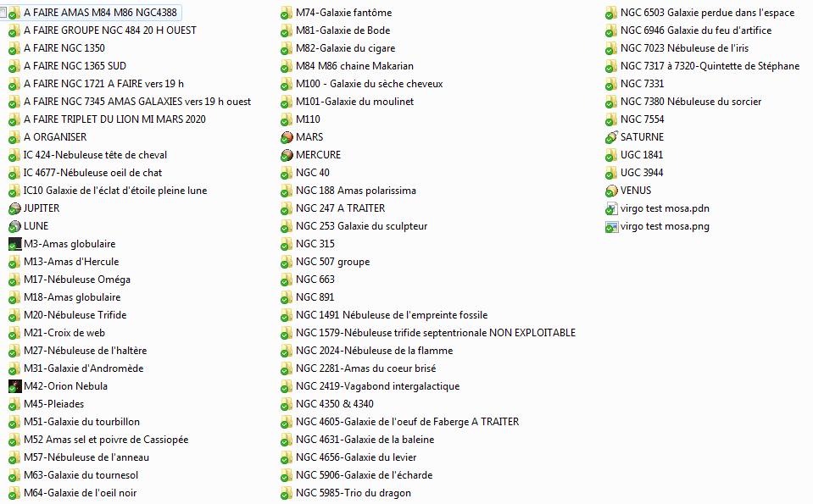Click the MARS folder's red planet icon
Image resolution: width=813 pixels, height=504 pixels.
(x=287, y=137)
